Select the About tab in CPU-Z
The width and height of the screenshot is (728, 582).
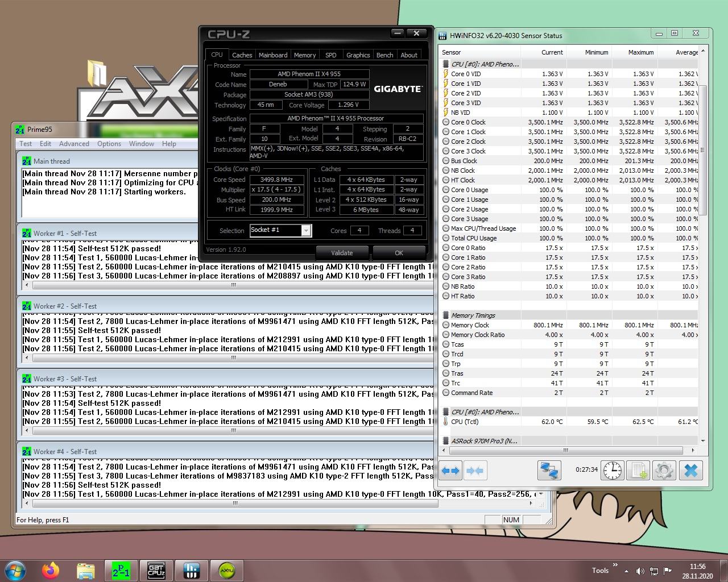coord(409,55)
